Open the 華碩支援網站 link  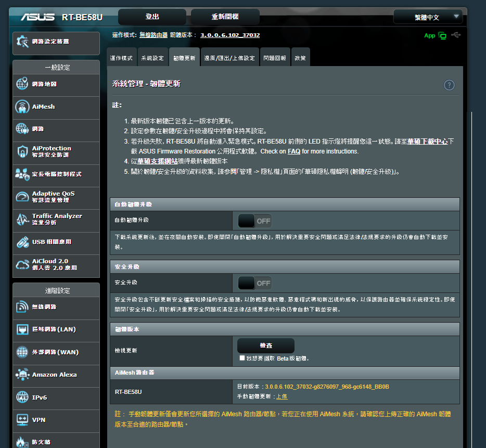158,161
